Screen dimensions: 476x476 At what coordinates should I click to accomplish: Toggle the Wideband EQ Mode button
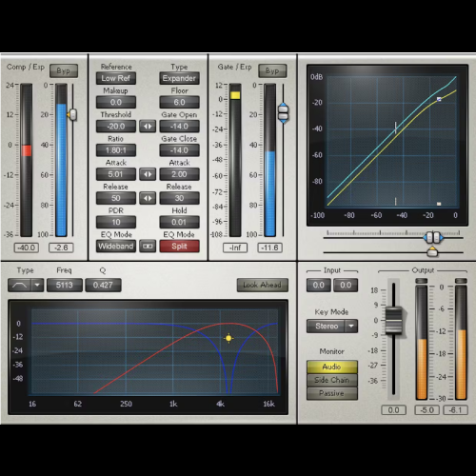tap(116, 247)
